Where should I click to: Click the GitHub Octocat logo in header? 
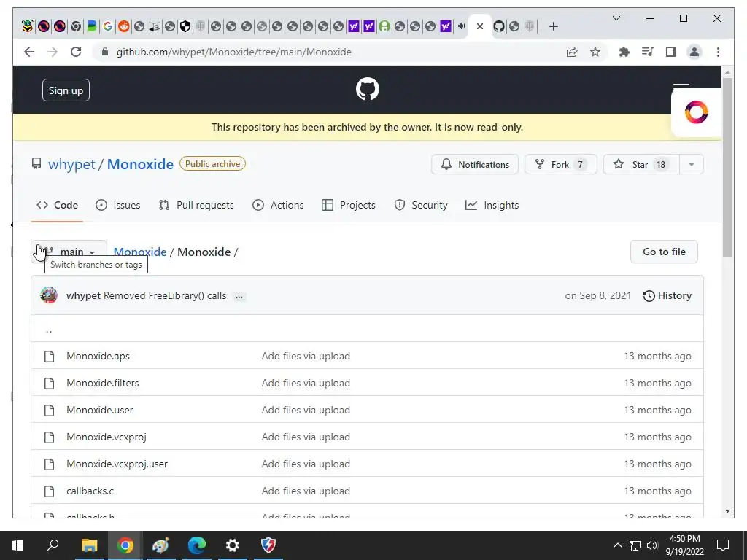tap(368, 89)
